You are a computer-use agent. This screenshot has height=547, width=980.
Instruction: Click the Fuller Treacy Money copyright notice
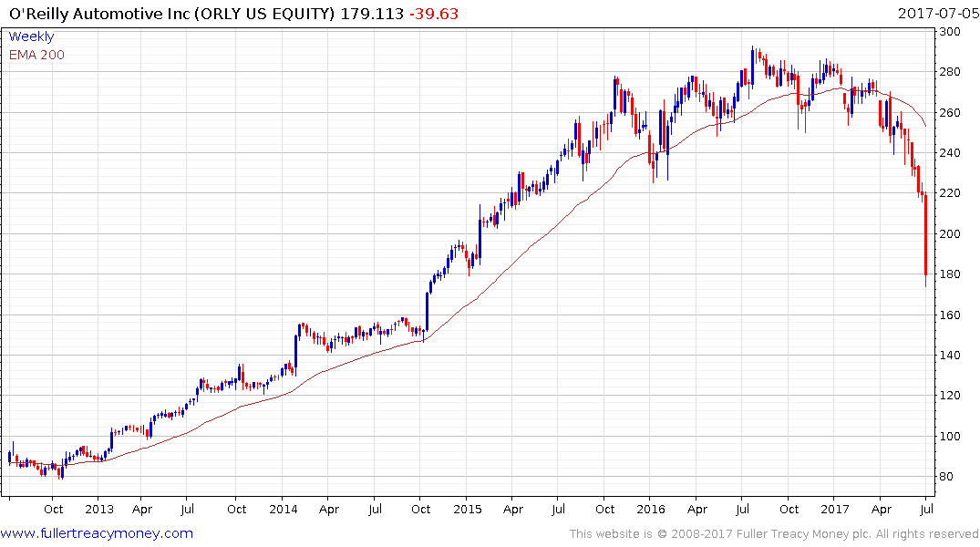tap(774, 534)
